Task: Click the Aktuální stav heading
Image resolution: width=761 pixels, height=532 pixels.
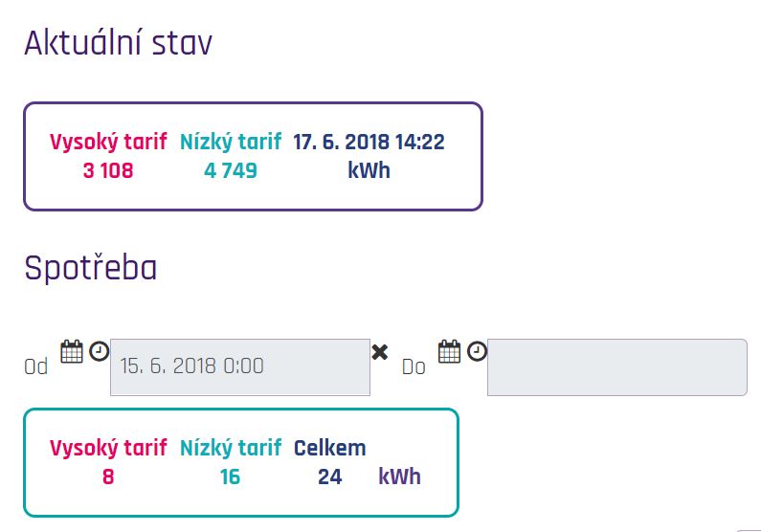Action: click(x=119, y=43)
